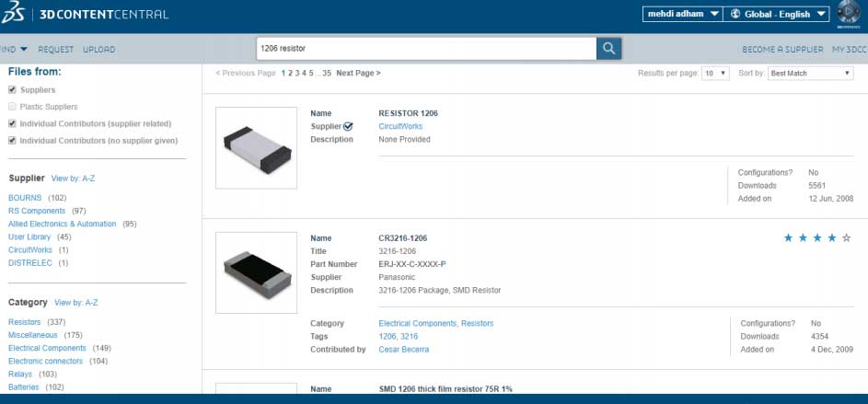Click the globe language icon
The height and width of the screenshot is (404, 868).
coord(735,15)
